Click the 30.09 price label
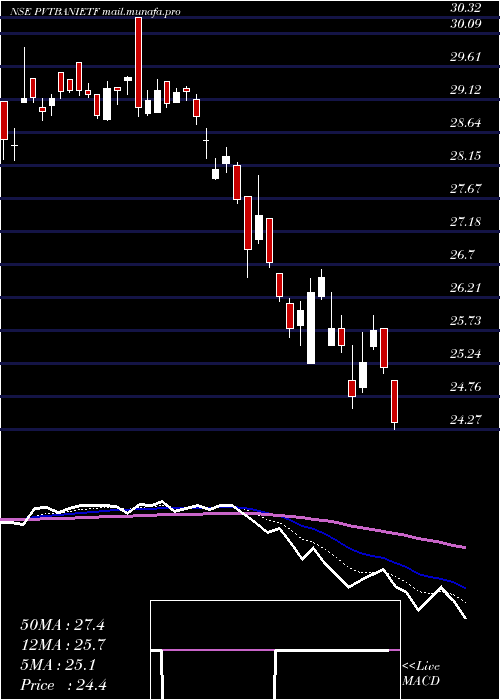 pyautogui.click(x=466, y=24)
